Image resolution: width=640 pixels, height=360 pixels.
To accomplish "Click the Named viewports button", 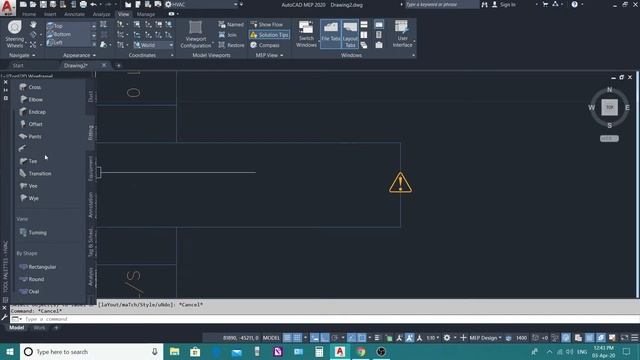I will [x=231, y=24].
